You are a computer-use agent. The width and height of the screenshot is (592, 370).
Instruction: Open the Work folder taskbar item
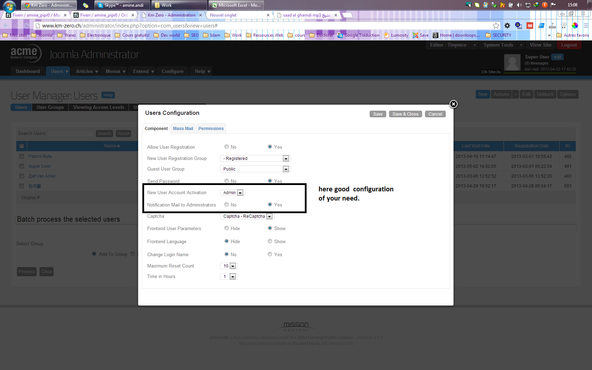(179, 5)
